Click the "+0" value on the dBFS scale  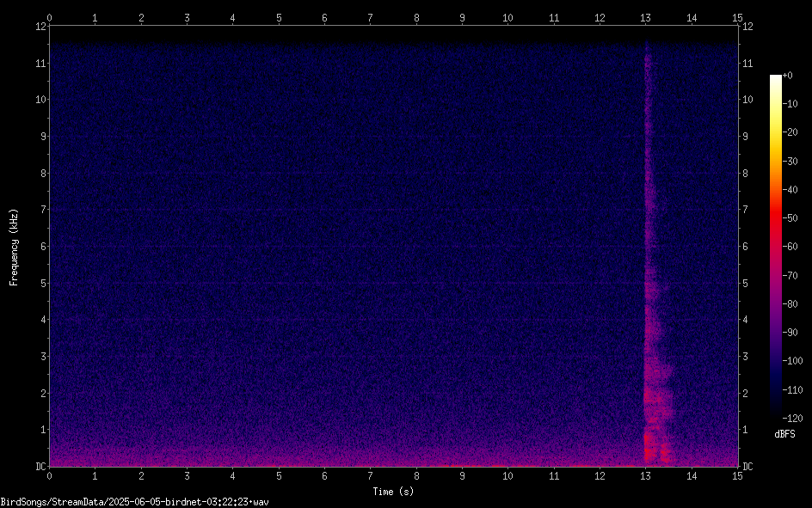click(x=788, y=76)
